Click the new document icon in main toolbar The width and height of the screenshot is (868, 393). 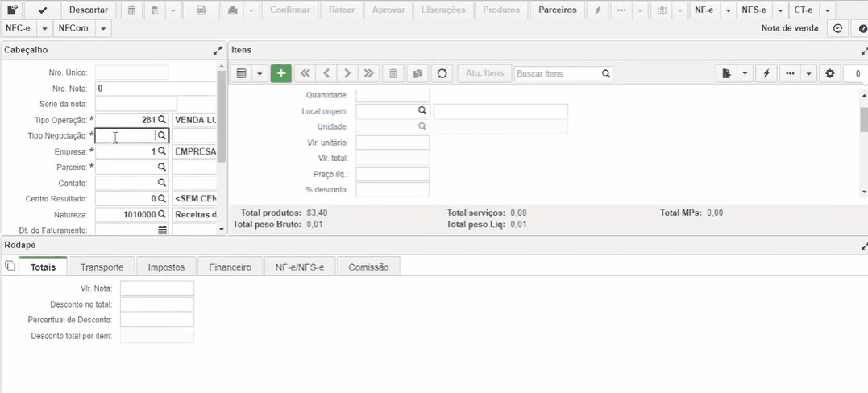click(x=11, y=10)
